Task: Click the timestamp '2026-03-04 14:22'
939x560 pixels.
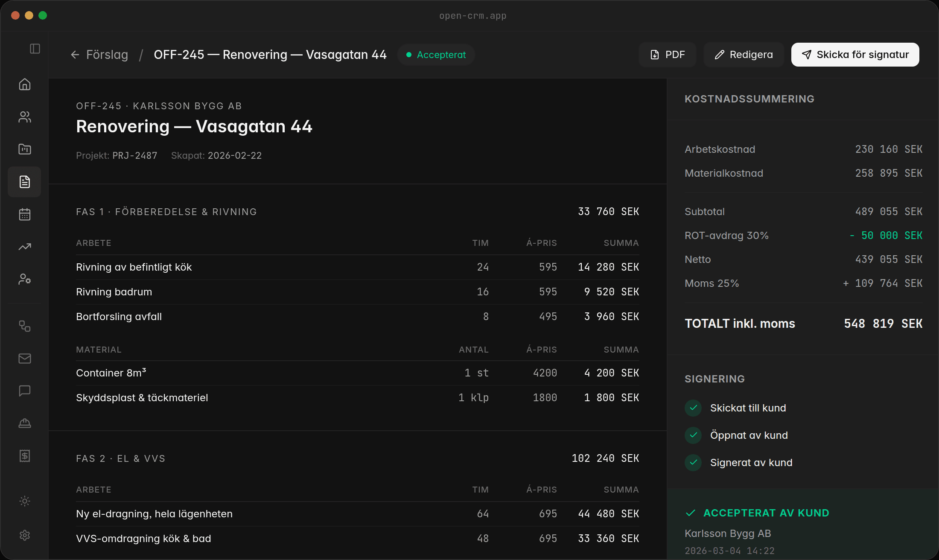Action: tap(729, 551)
